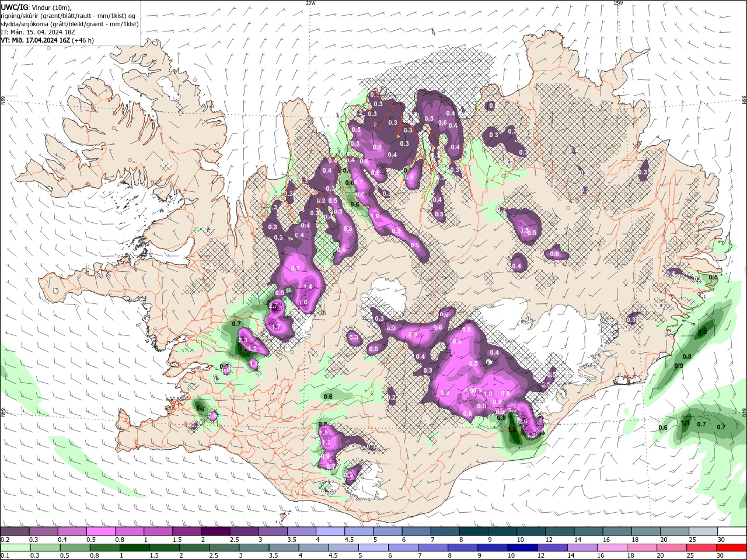Click the 1.4 snowfall value on the map
This screenshot has height=560, width=747.
point(308,287)
